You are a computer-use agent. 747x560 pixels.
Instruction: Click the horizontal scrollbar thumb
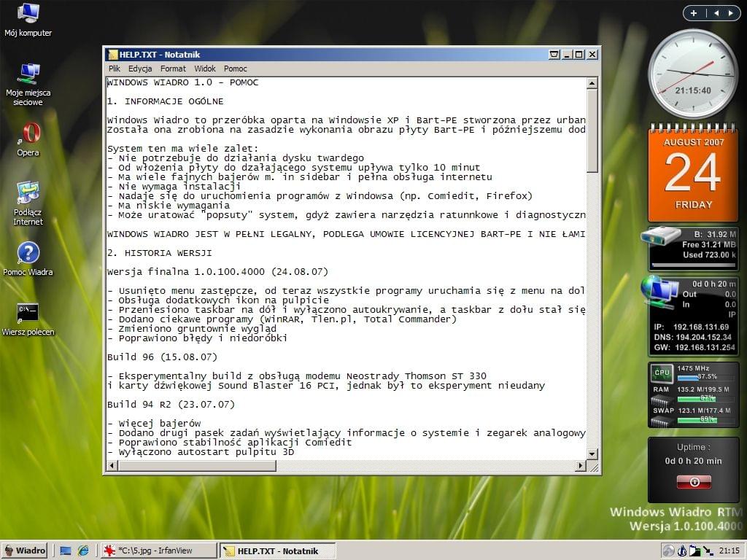pyautogui.click(x=197, y=466)
